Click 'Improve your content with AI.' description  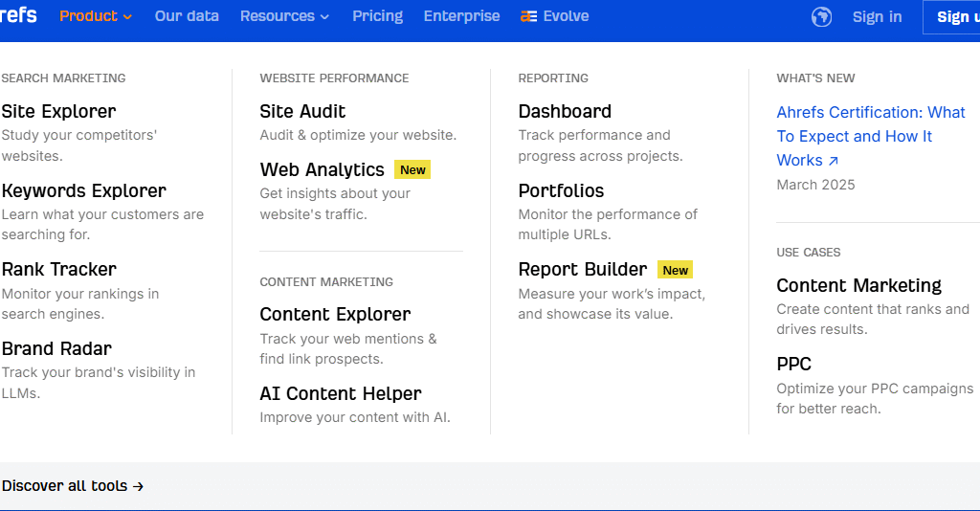coord(355,417)
